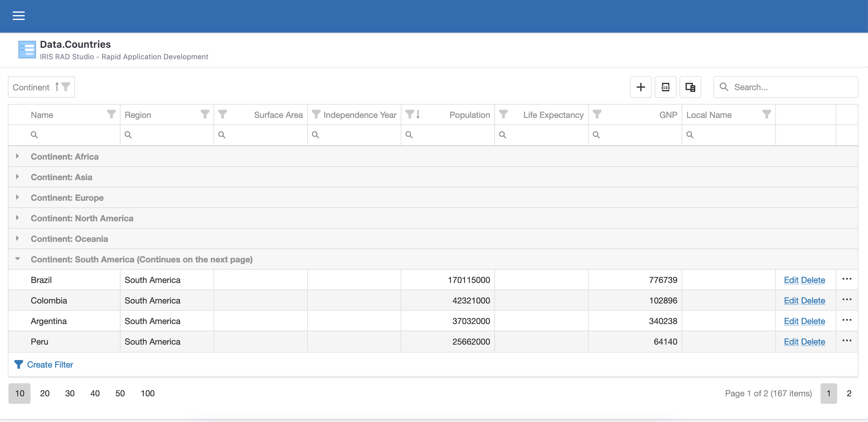The height and width of the screenshot is (422, 868).
Task: Go to page 2
Action: point(849,393)
